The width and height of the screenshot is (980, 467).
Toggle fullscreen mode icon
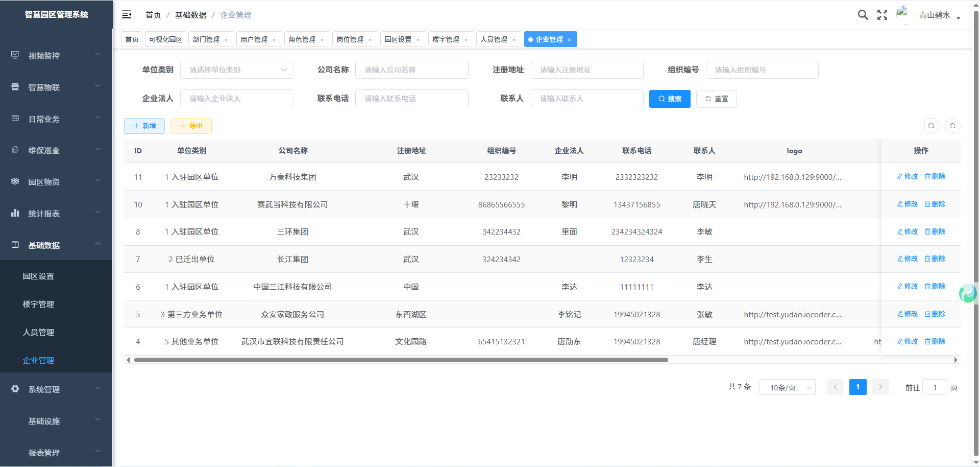[x=882, y=15]
